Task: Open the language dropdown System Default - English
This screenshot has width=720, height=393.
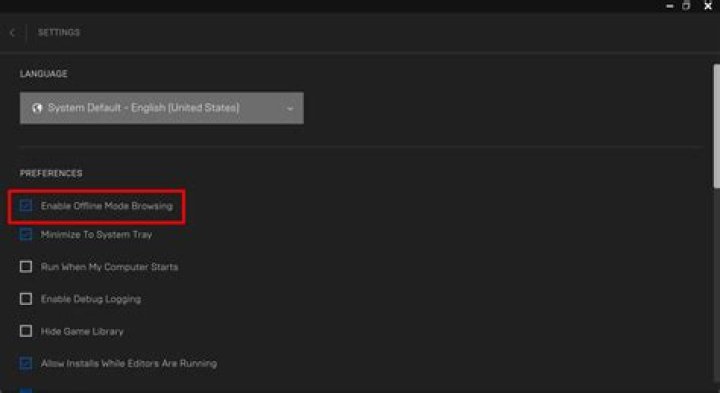Action: coord(162,108)
